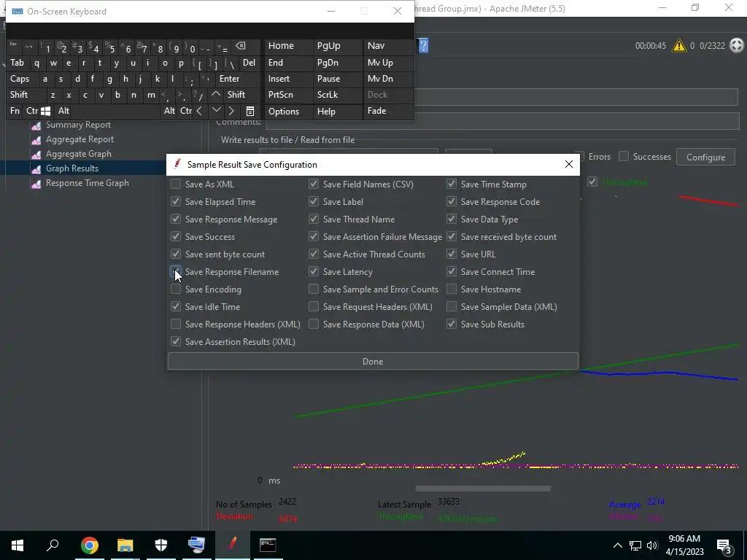Toggle Save Response Filename checkbox

176,272
